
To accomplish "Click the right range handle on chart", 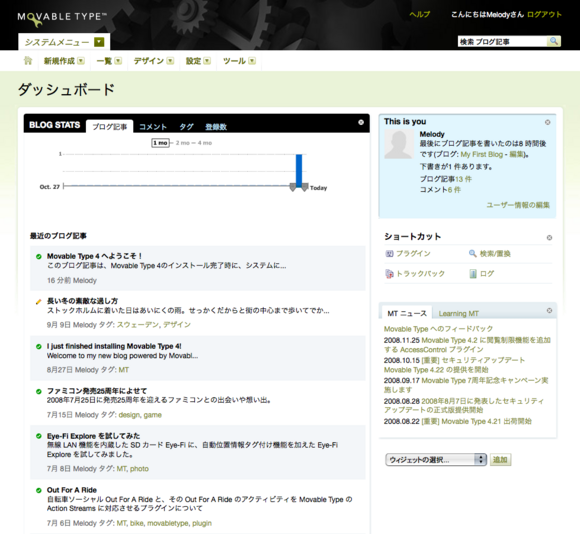I will (305, 187).
